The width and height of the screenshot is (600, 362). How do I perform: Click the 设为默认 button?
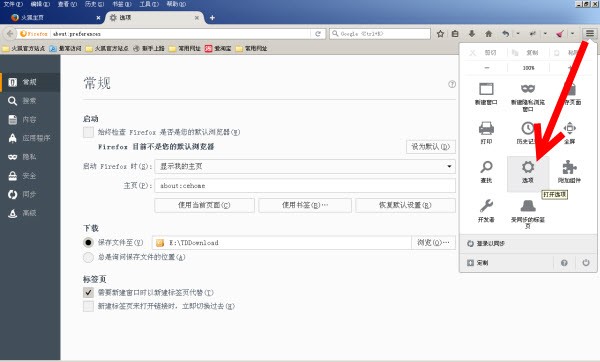[x=430, y=147]
